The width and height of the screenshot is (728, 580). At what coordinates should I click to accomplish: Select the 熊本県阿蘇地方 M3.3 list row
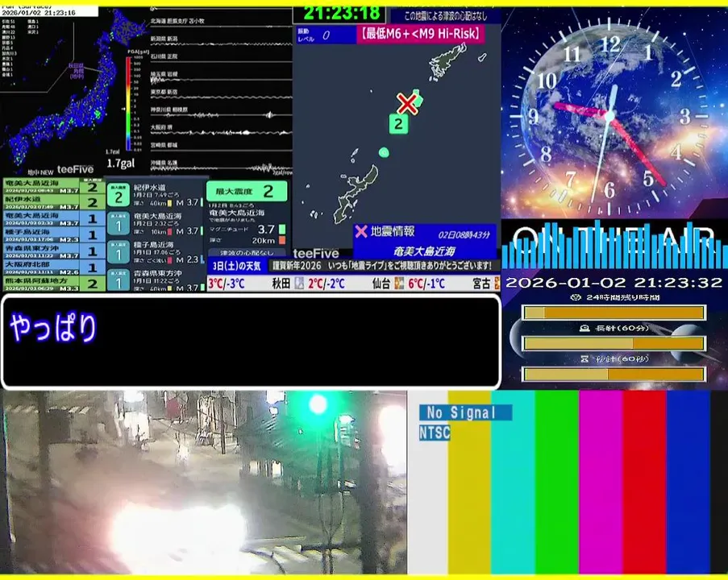54,283
